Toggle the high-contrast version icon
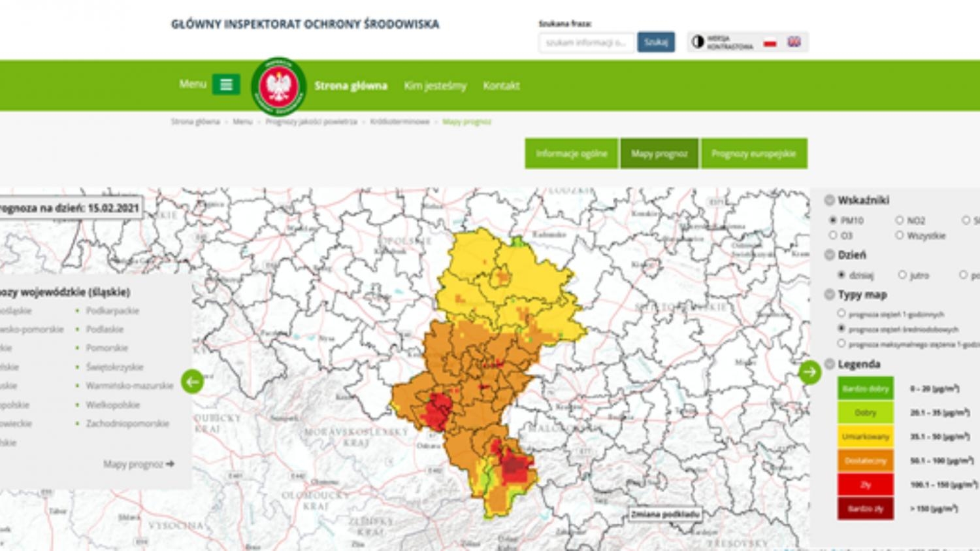 (698, 42)
